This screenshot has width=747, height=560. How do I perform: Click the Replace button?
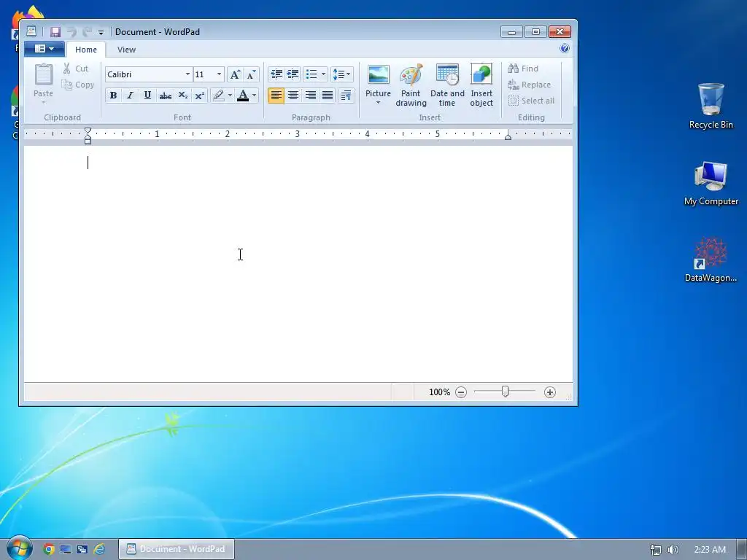point(530,85)
